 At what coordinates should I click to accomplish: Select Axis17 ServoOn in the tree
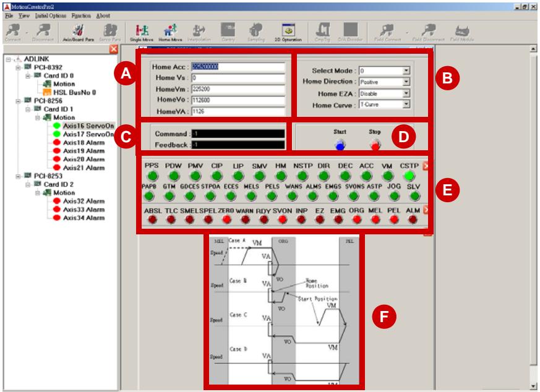tap(88, 134)
